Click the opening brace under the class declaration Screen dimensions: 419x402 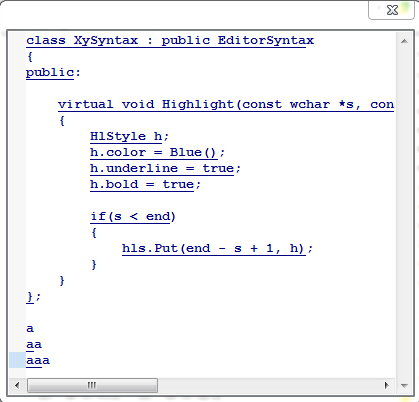click(x=30, y=57)
